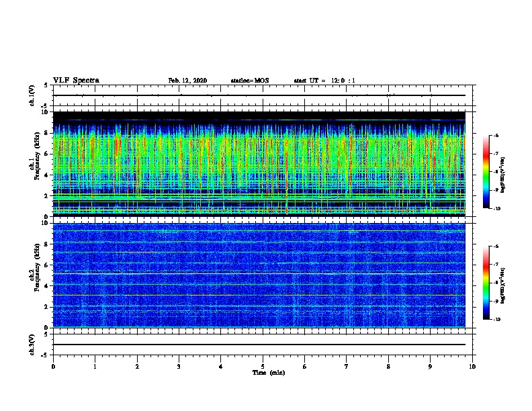Click the "-6" label on ch.1 color bar
Viewport: 532px width, 411px height.
496,136
